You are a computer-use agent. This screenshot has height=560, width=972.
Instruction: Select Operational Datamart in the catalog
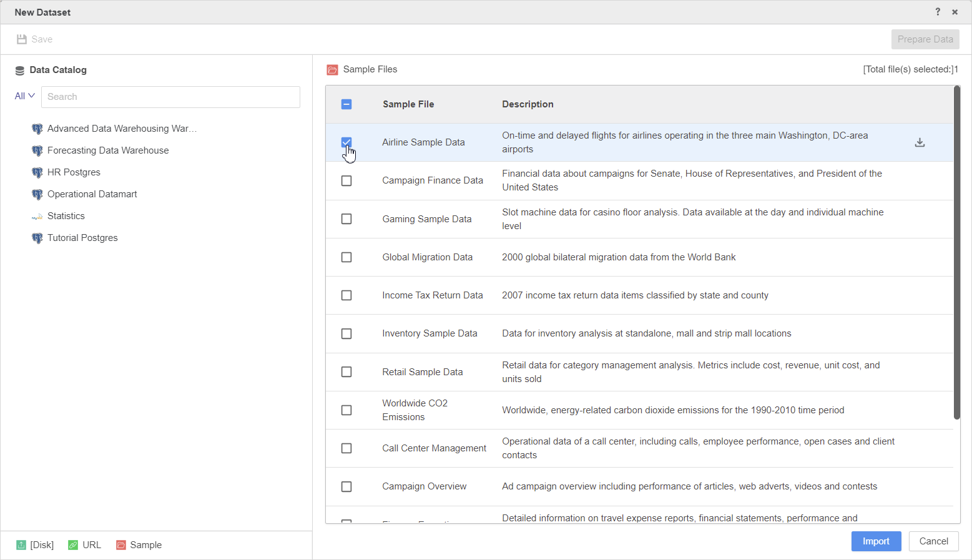(x=92, y=194)
